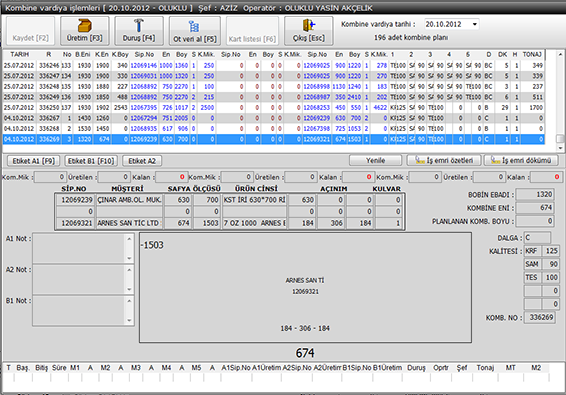Click the A1Sip.No header in bottom grid
Screen dimensions: 566x395
236,368
